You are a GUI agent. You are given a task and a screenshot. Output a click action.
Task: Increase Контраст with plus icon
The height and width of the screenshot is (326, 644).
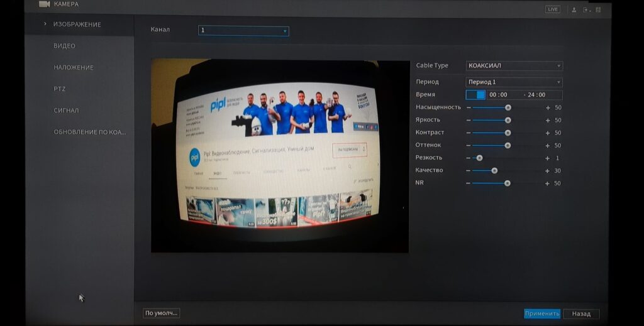[x=548, y=133]
